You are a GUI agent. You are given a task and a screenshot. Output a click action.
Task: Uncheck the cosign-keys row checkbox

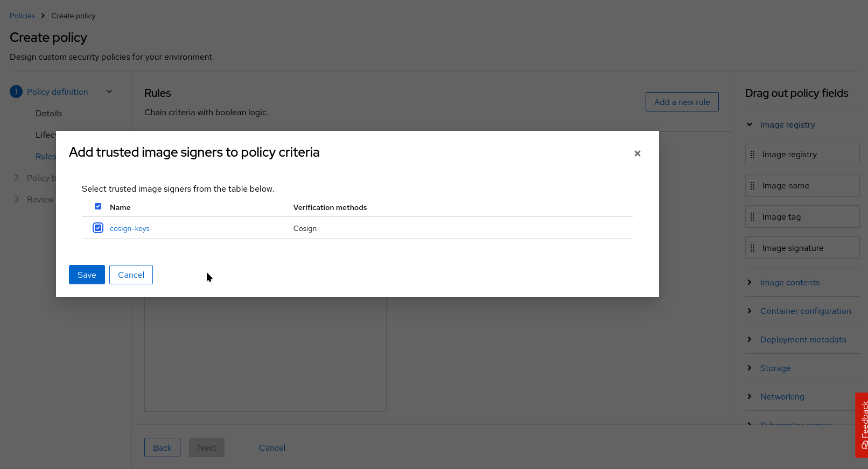(98, 228)
